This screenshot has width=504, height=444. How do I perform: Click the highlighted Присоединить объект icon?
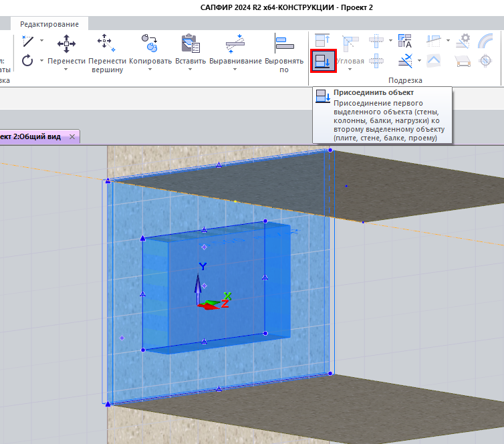(322, 62)
